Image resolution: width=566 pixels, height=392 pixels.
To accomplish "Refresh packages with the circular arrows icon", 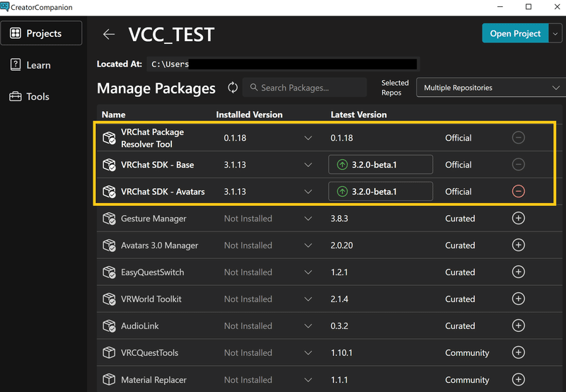I will tap(233, 87).
